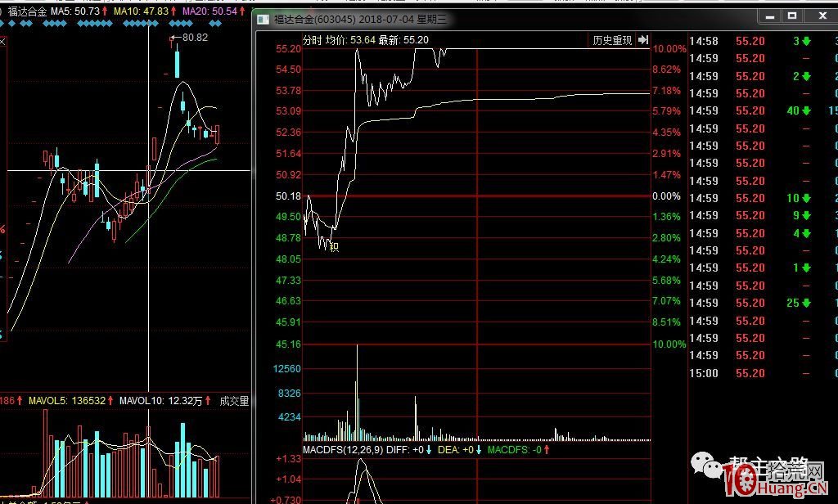This screenshot has height=504, width=838.
Task: Select the 15:00 closing trade row time
Action: coord(703,373)
